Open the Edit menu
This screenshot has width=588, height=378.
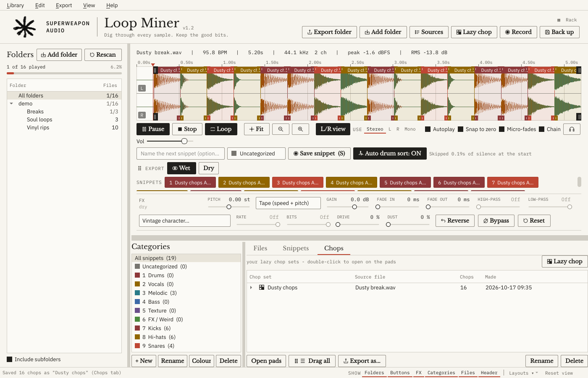pos(40,5)
